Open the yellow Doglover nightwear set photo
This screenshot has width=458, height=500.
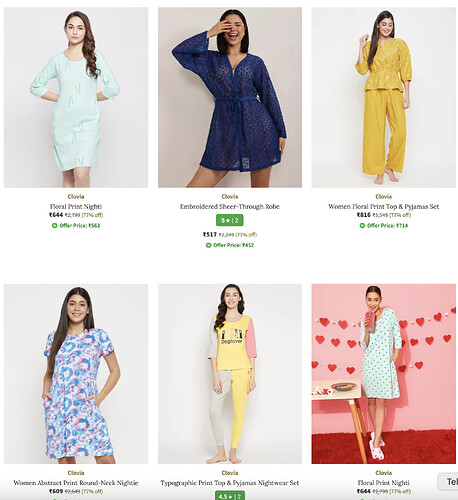pyautogui.click(x=230, y=374)
